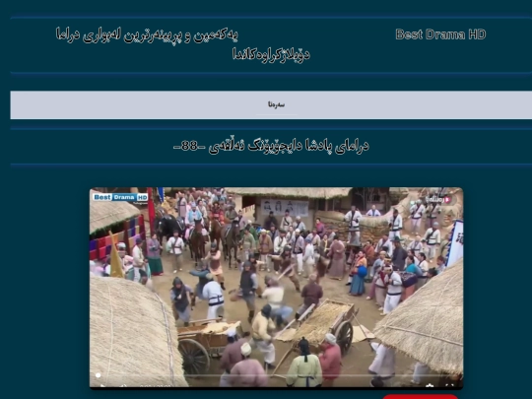532x399 pixels.
Task: Select the Kurdish tagline text in the header
Action: tap(182, 44)
